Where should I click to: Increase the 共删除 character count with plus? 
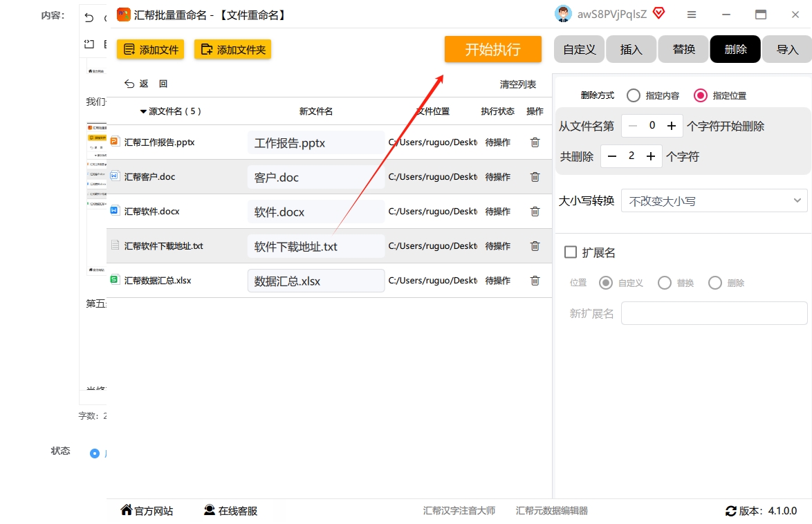pyautogui.click(x=651, y=156)
